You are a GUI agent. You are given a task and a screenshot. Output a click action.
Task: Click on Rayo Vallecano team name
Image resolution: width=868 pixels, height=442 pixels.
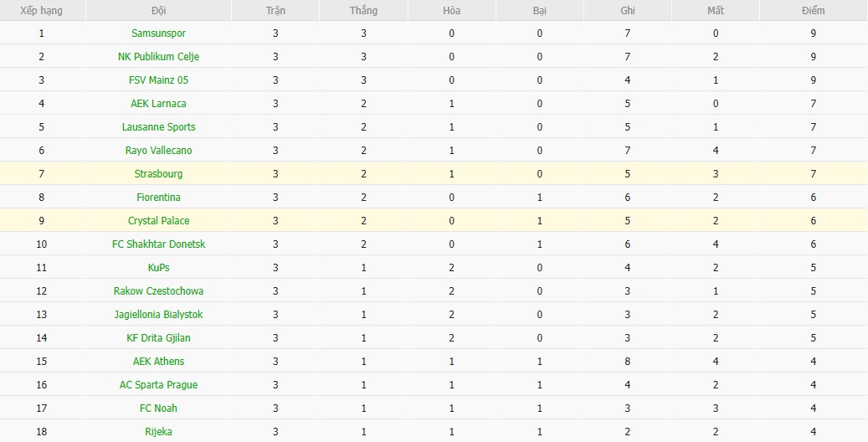tap(158, 151)
